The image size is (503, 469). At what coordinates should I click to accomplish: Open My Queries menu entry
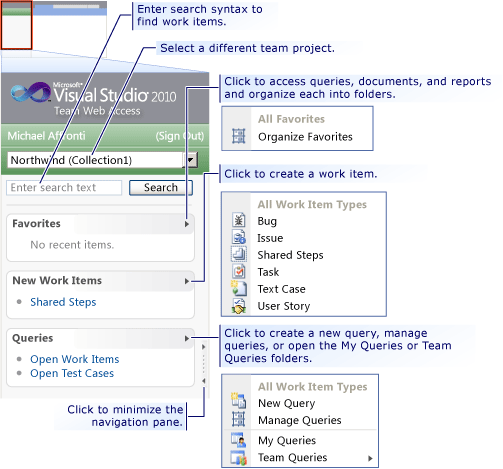click(x=287, y=441)
